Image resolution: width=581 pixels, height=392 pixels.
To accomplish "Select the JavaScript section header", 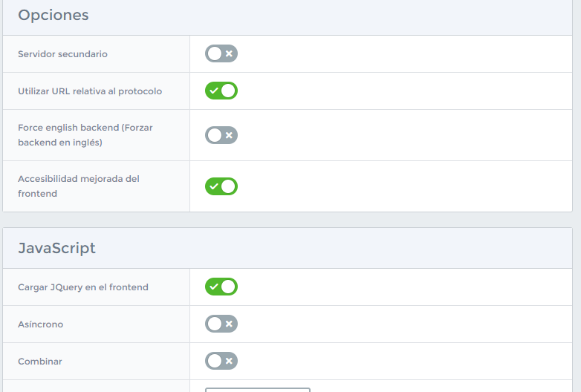I will tap(56, 248).
